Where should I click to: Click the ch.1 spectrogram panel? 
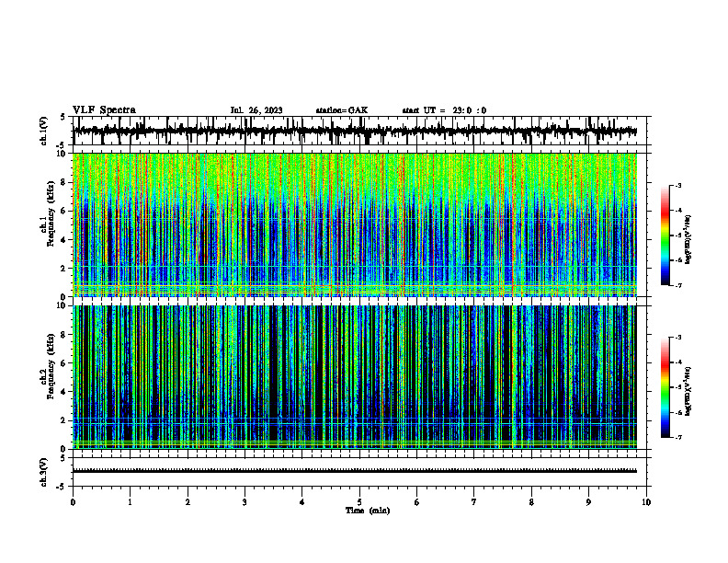click(355, 224)
